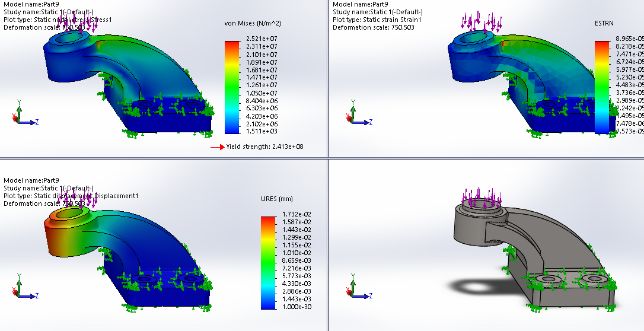Select the URES (mm) legend title

click(x=277, y=199)
